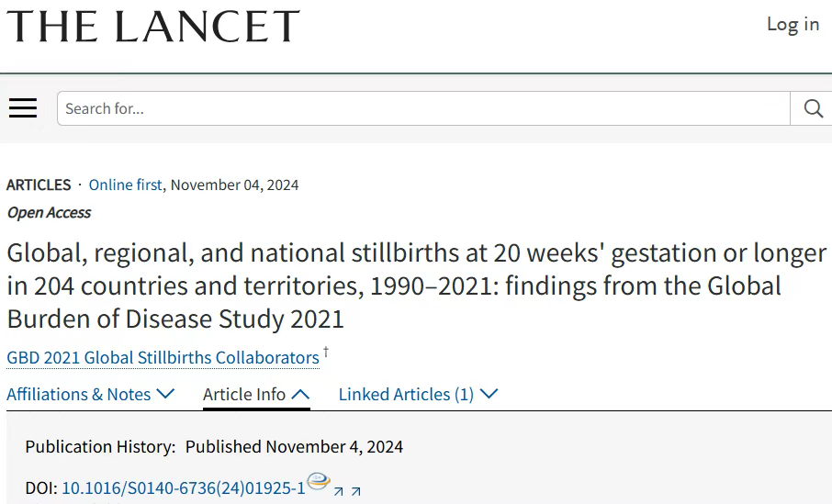Click the magnifying glass search icon
The image size is (832, 504).
pyautogui.click(x=813, y=108)
